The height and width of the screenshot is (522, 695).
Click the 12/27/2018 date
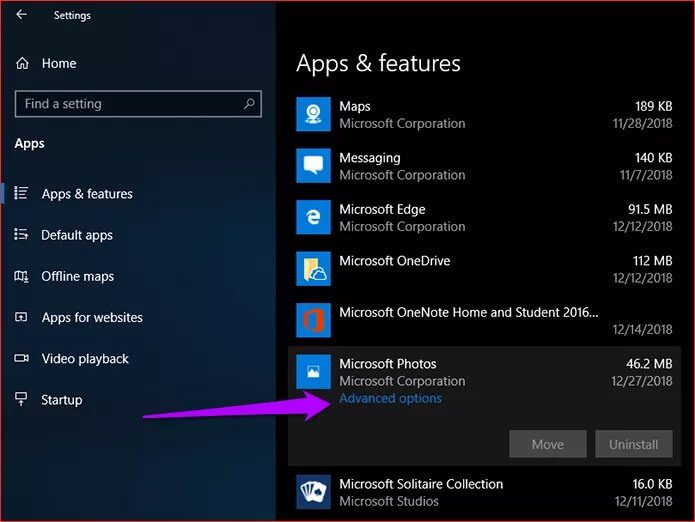[x=641, y=381]
